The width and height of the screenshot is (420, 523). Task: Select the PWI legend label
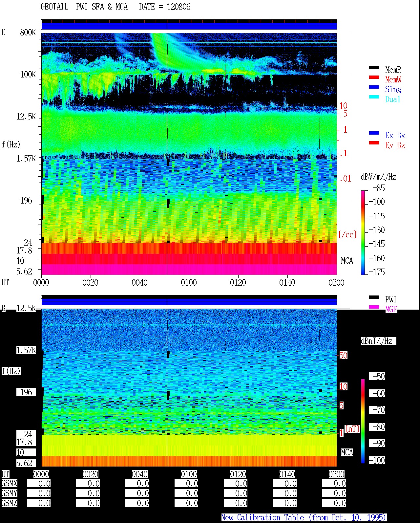[x=391, y=299]
